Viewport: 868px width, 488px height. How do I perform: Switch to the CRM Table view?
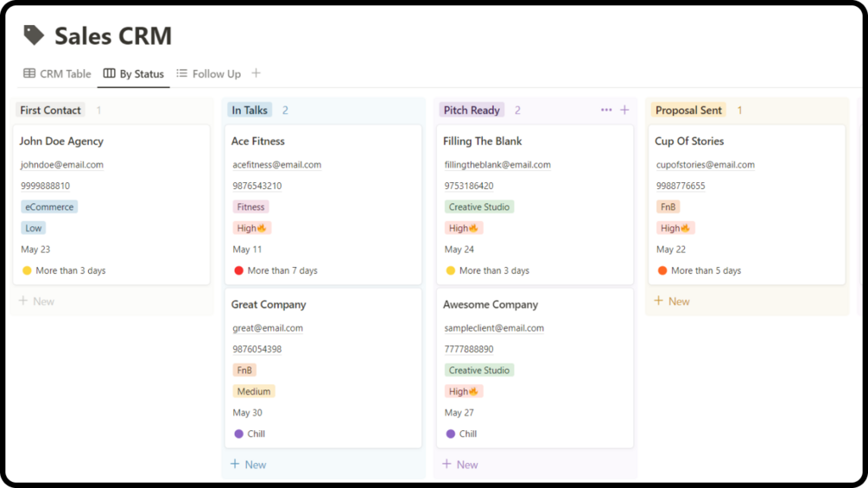[57, 74]
